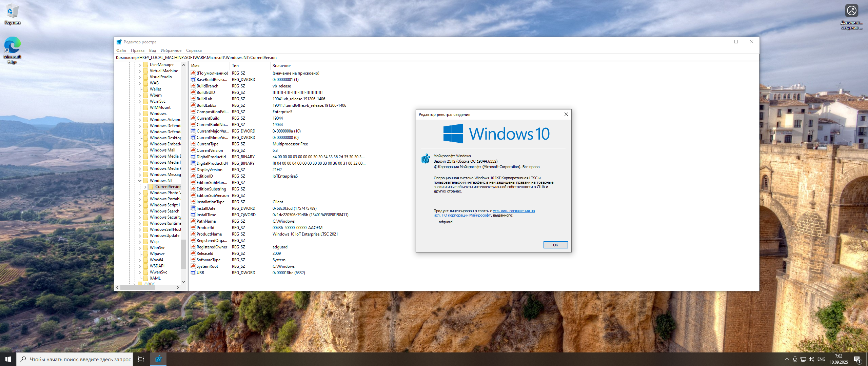Select the UBR DWORD icon
868x366 pixels.
193,273
